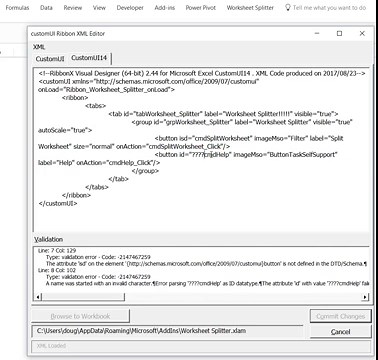Click the workbook file path field
Screen dimensions: 378x360
click(167, 331)
